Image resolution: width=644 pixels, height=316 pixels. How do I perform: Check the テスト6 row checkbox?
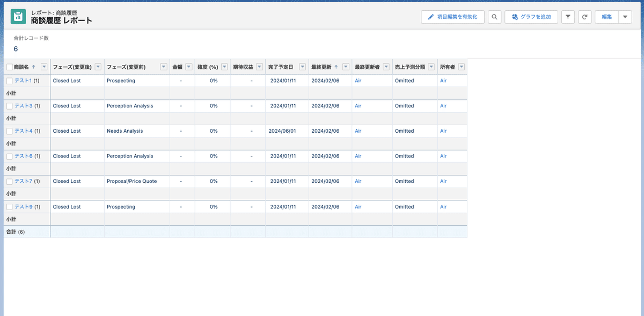[x=10, y=156]
